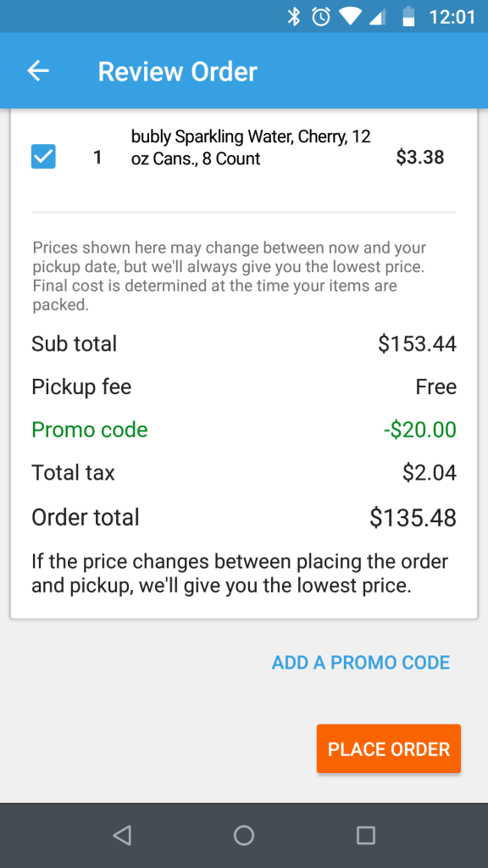Tap the recent apps square button
This screenshot has width=488, height=868.
pyautogui.click(x=366, y=835)
